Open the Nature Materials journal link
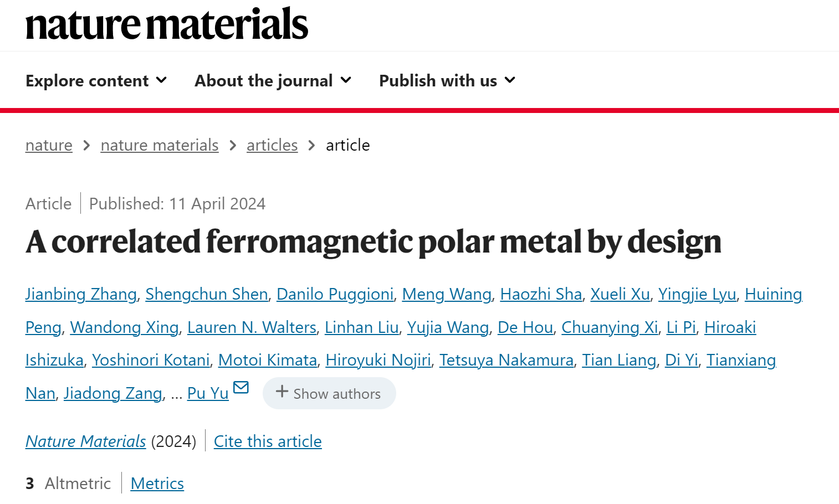This screenshot has height=504, width=839. (86, 441)
